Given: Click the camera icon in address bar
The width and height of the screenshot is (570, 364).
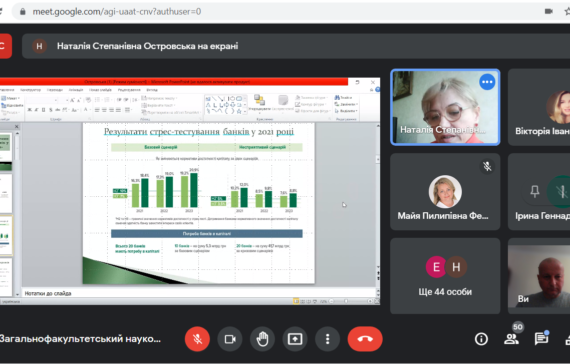Looking at the screenshot, I should pyautogui.click(x=549, y=12).
